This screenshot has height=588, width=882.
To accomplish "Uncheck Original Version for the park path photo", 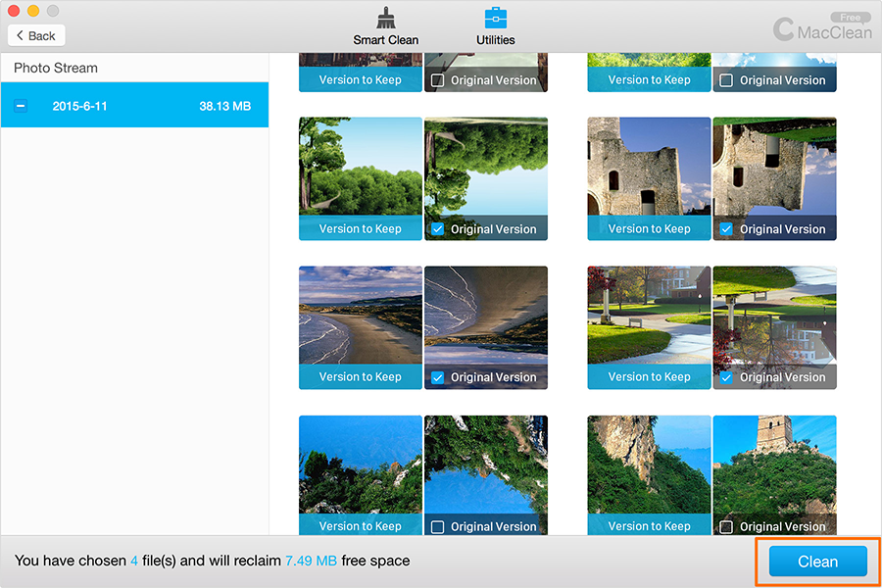I will coord(726,377).
